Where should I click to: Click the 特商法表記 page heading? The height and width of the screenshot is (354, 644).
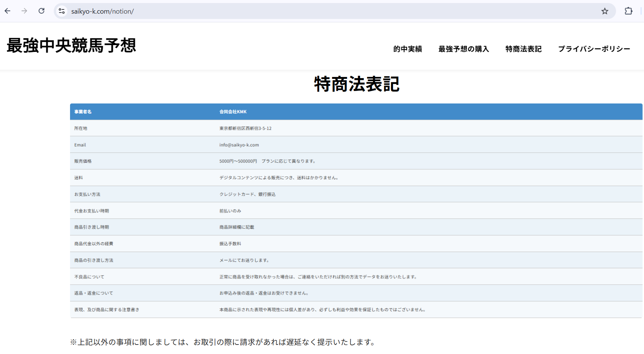point(356,84)
